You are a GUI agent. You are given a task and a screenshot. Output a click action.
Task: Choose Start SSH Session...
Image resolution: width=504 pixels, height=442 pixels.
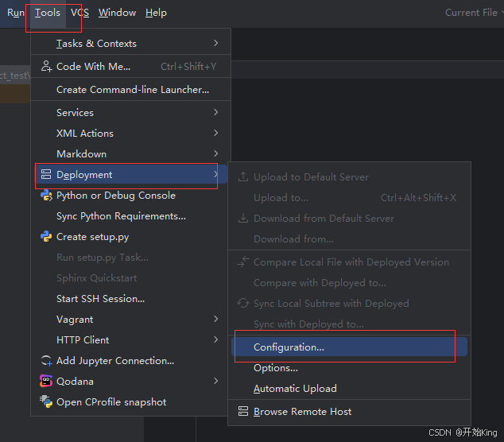pos(101,299)
